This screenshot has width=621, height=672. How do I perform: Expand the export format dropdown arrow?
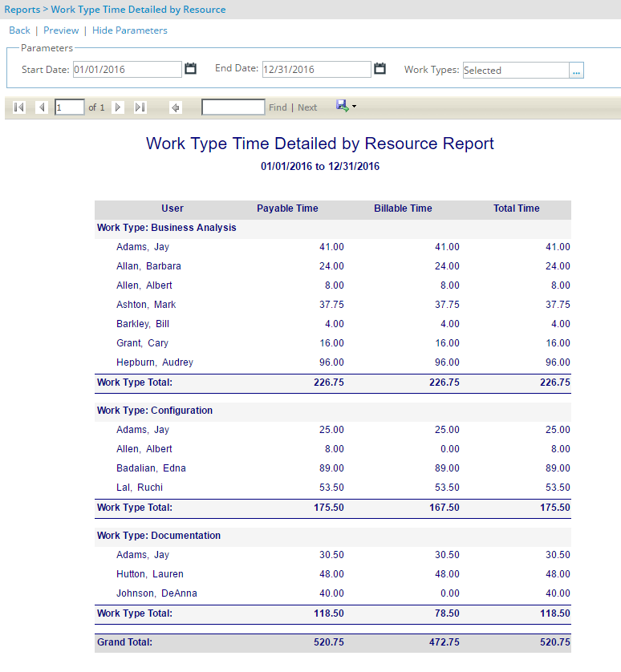355,107
